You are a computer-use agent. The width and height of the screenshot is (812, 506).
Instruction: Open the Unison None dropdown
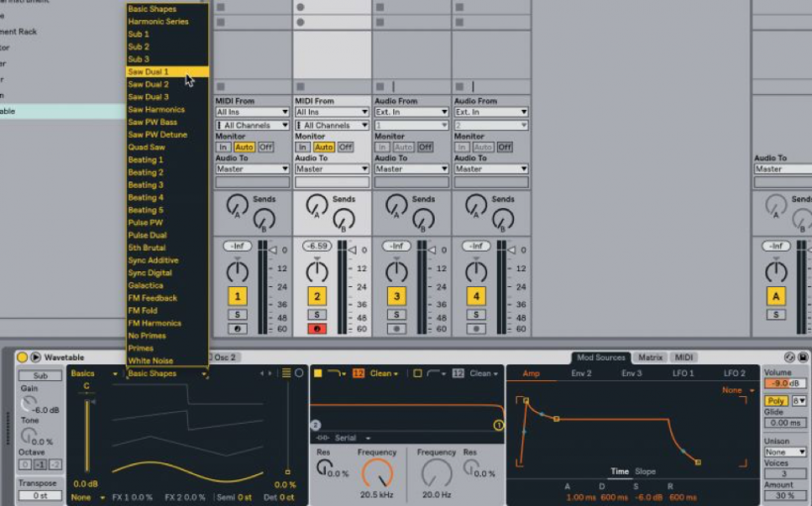[x=785, y=453]
